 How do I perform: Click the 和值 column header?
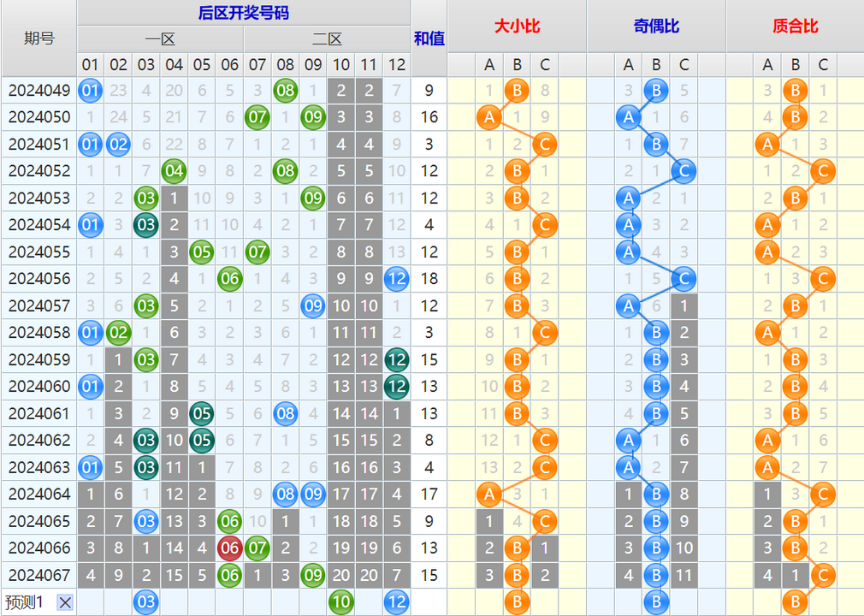click(x=429, y=38)
